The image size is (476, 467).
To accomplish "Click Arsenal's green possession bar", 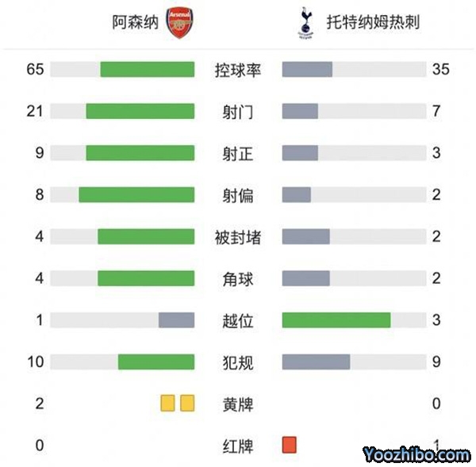I will point(147,70).
